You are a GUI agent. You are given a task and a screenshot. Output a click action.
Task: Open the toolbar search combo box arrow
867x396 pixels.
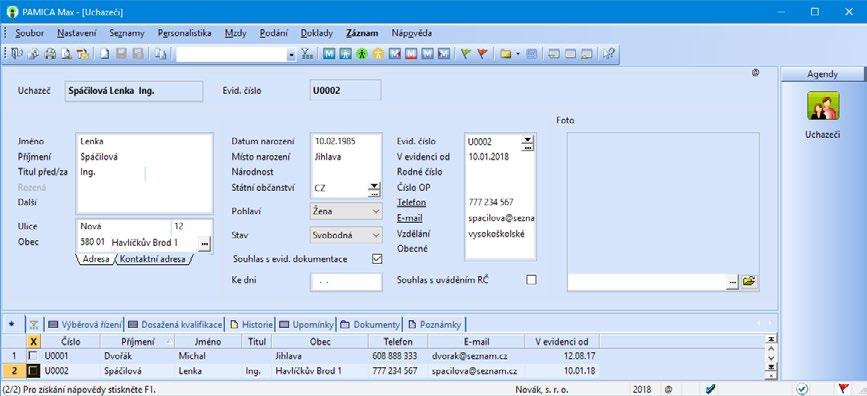tap(291, 54)
